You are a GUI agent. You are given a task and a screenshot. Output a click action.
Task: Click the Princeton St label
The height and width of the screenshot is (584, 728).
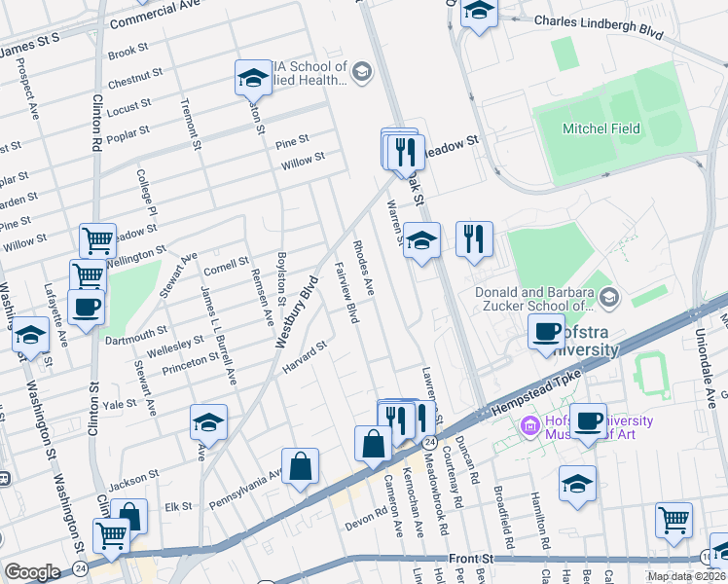(x=191, y=363)
